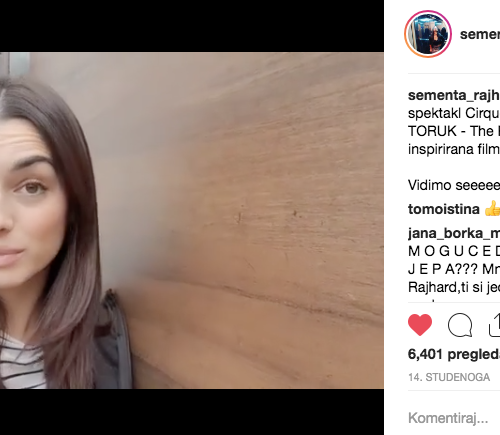The width and height of the screenshot is (500, 435).
Task: Select the TORUK caption line
Action: click(454, 131)
